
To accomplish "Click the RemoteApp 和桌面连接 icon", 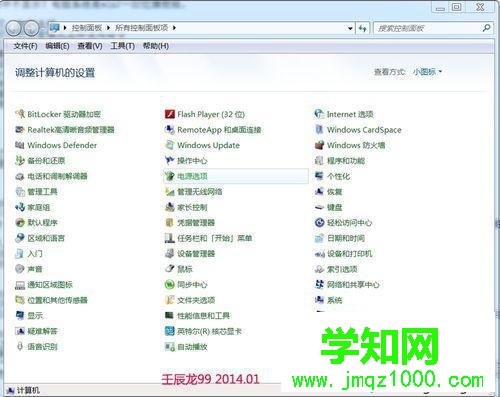I will [x=170, y=129].
